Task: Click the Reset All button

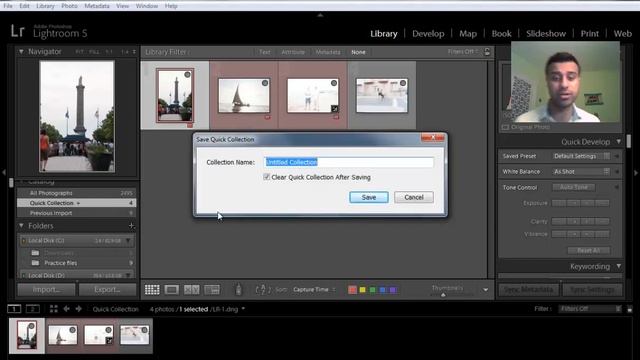Action: click(x=589, y=250)
